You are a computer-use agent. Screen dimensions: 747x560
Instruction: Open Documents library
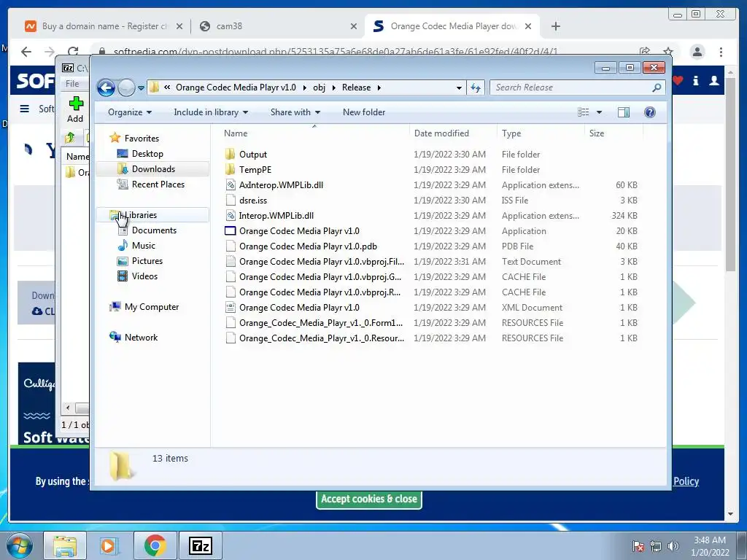(154, 230)
